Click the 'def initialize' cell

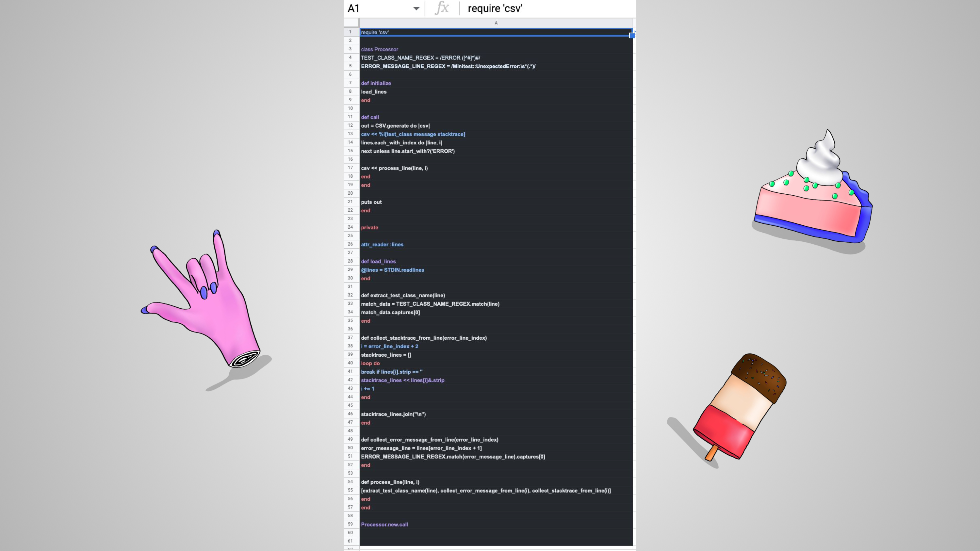[x=496, y=83]
